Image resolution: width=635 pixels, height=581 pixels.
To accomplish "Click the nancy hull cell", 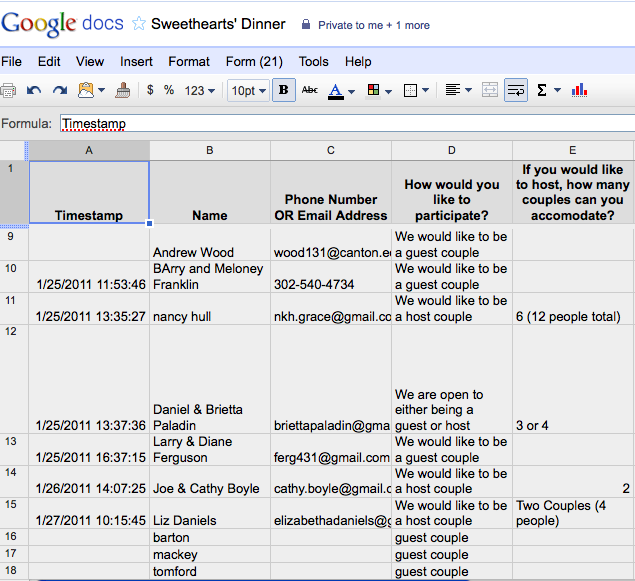I will pos(210,309).
